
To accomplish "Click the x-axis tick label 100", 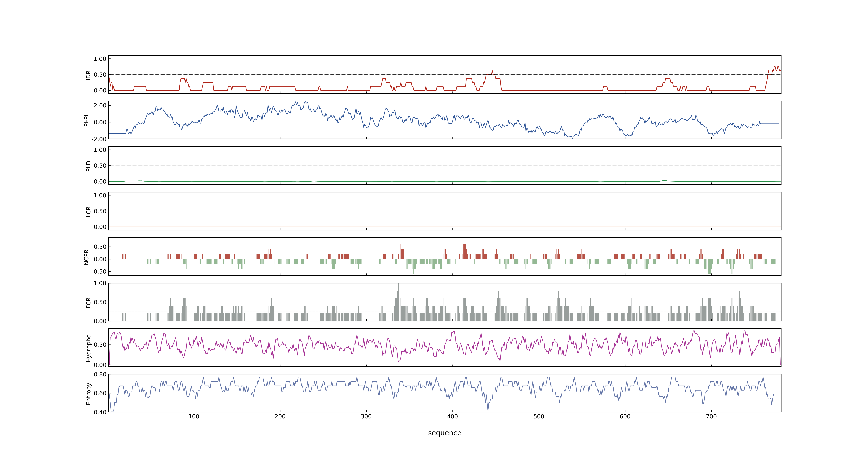I will pos(194,416).
